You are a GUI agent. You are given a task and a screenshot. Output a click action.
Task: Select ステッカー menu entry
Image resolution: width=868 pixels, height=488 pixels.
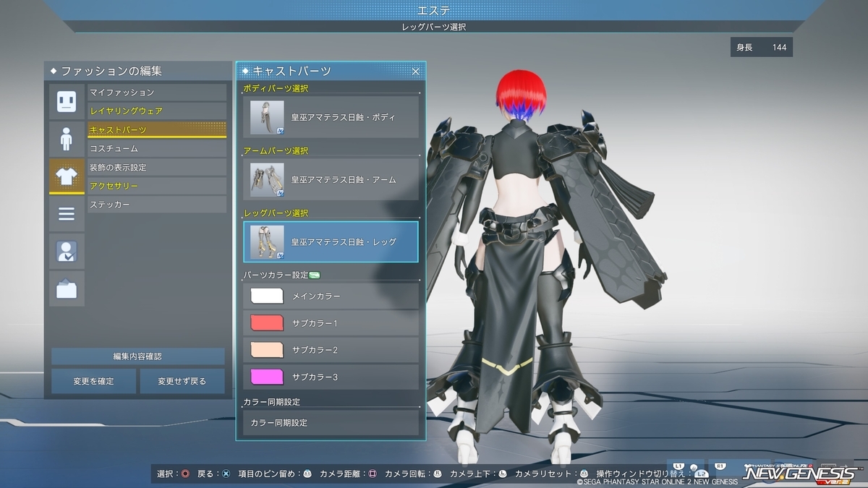click(157, 205)
